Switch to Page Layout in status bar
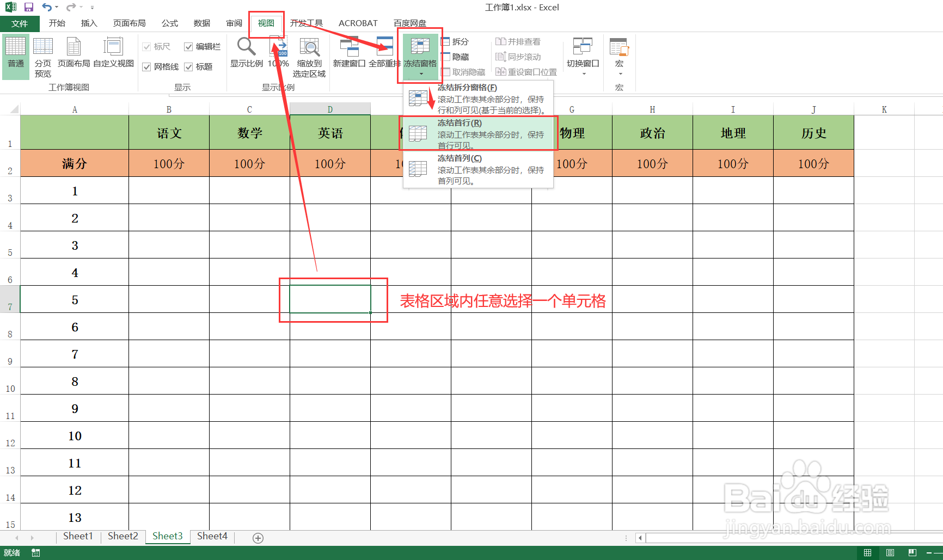The height and width of the screenshot is (560, 943). (890, 553)
